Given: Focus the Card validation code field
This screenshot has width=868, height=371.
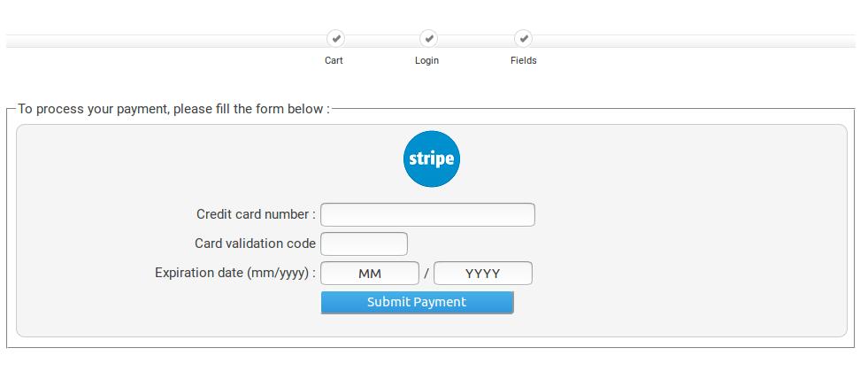Looking at the screenshot, I should pos(364,243).
